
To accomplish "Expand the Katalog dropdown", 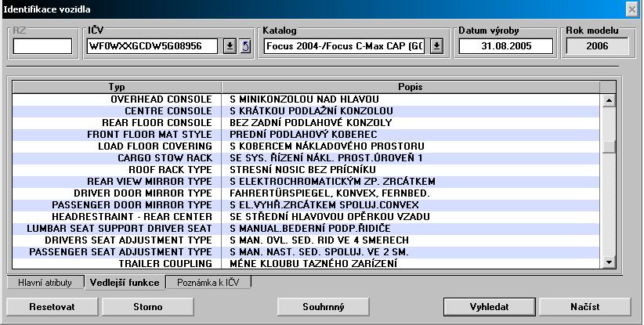I will point(436,46).
